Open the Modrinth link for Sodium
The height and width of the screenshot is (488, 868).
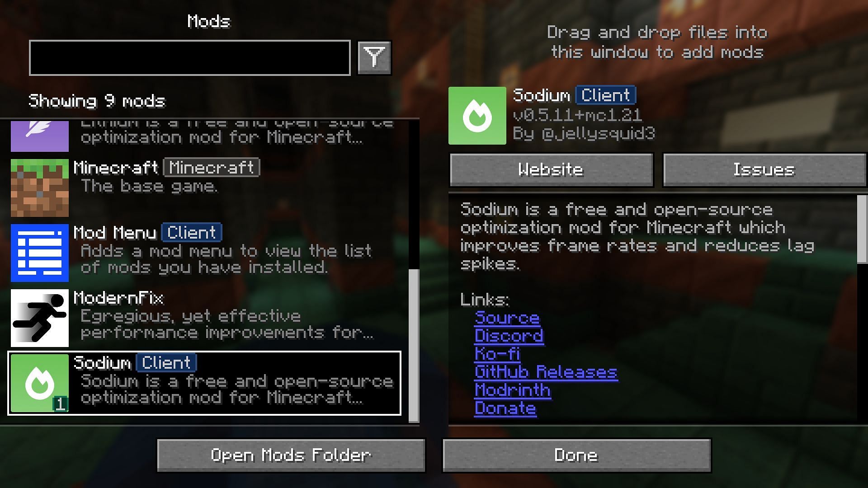pyautogui.click(x=511, y=391)
